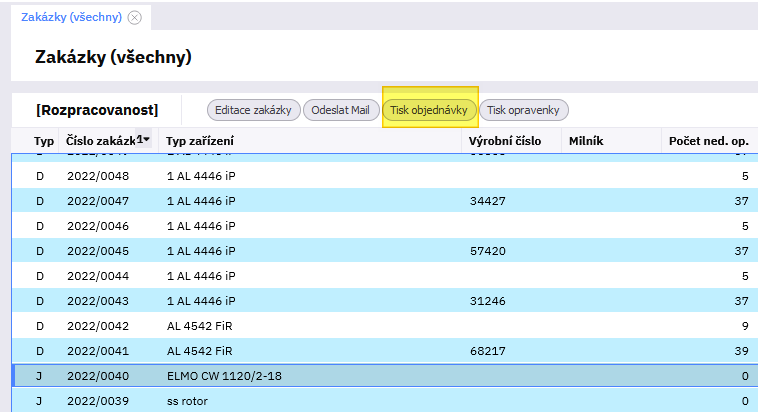Click the Počet ned. op. column header
This screenshot has width=758, height=412.
click(x=707, y=141)
